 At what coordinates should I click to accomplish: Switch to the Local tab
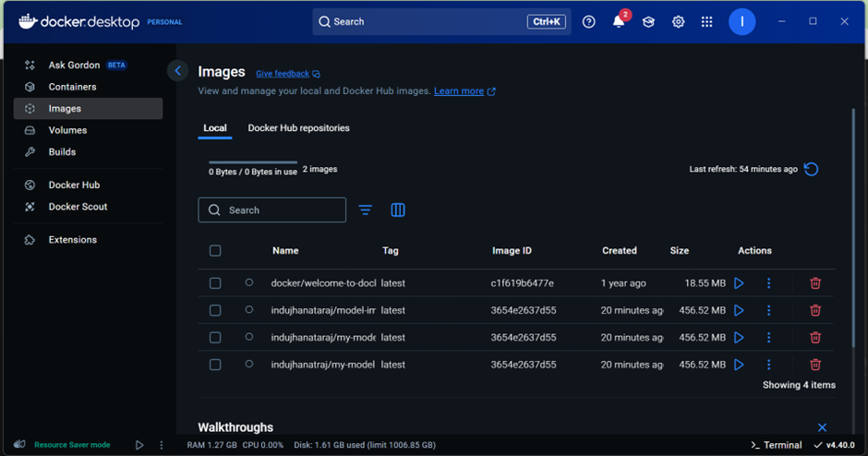pos(215,127)
